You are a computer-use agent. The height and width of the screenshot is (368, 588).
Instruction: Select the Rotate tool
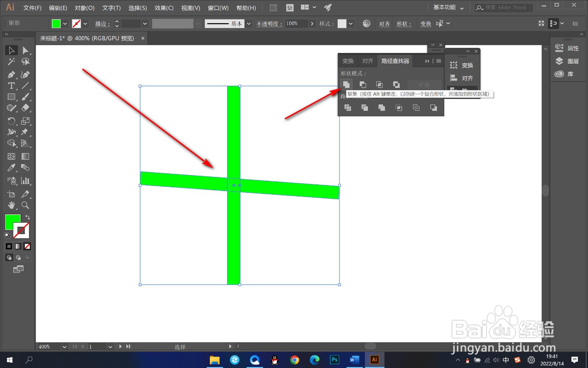click(x=11, y=121)
